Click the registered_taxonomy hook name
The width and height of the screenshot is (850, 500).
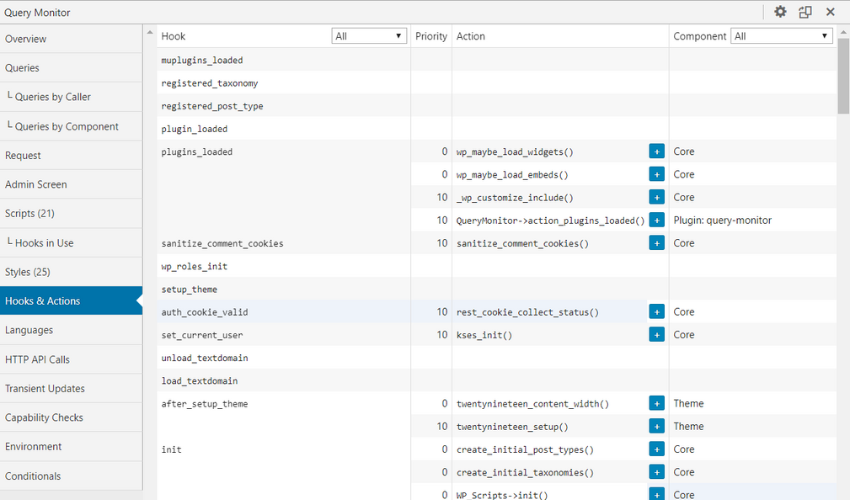tap(209, 84)
